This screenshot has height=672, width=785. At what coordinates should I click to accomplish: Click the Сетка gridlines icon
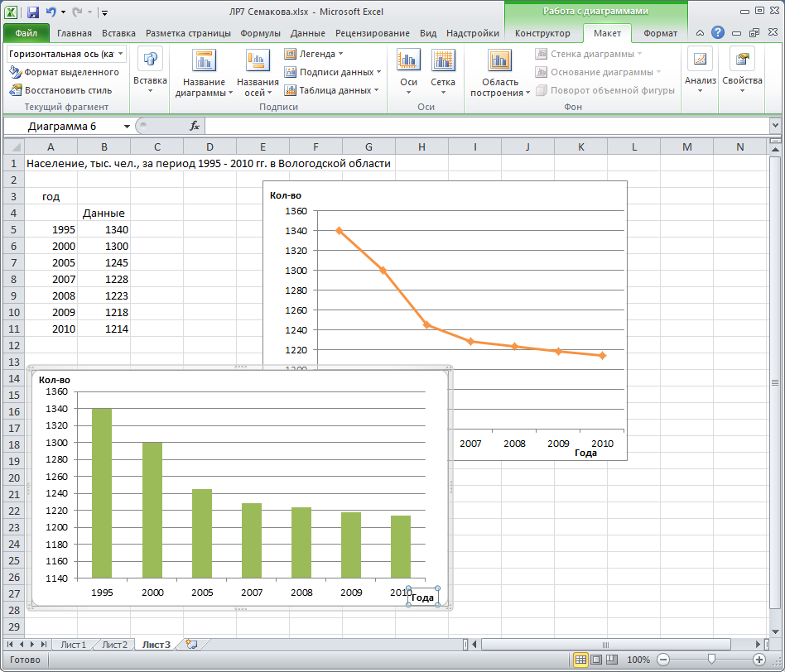(443, 60)
